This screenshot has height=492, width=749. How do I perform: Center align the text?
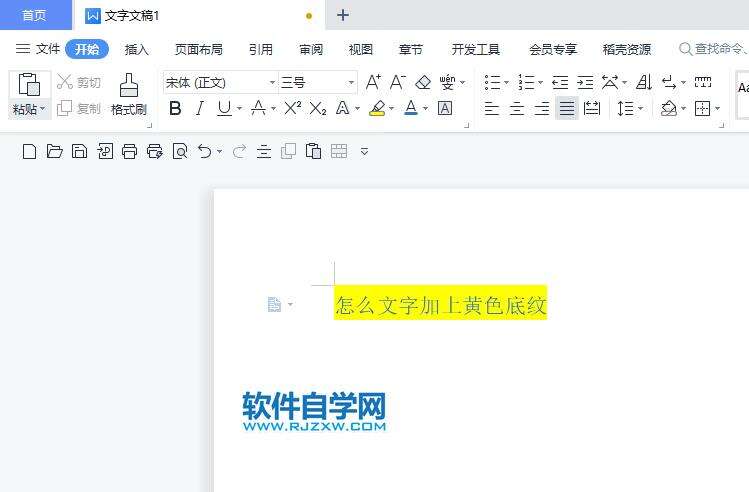pyautogui.click(x=517, y=108)
